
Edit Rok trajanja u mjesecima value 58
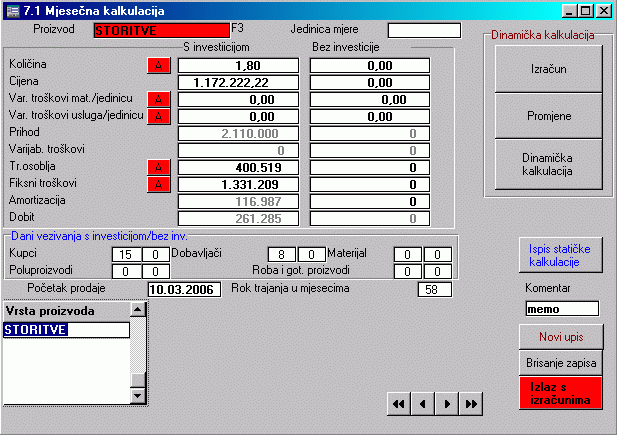tap(435, 290)
